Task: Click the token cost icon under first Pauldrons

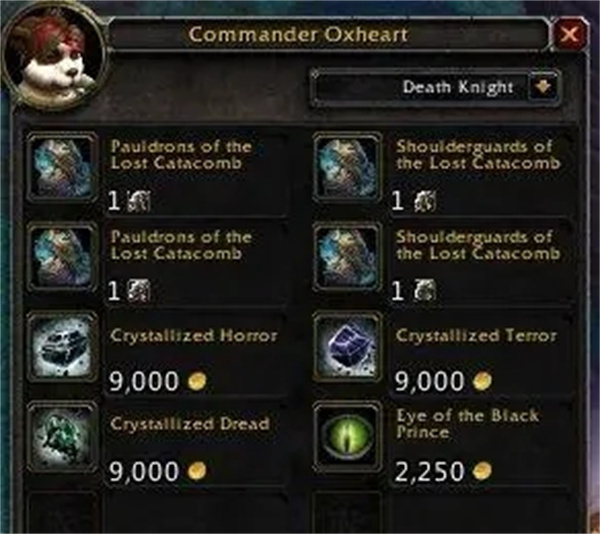Action: pyautogui.click(x=139, y=201)
